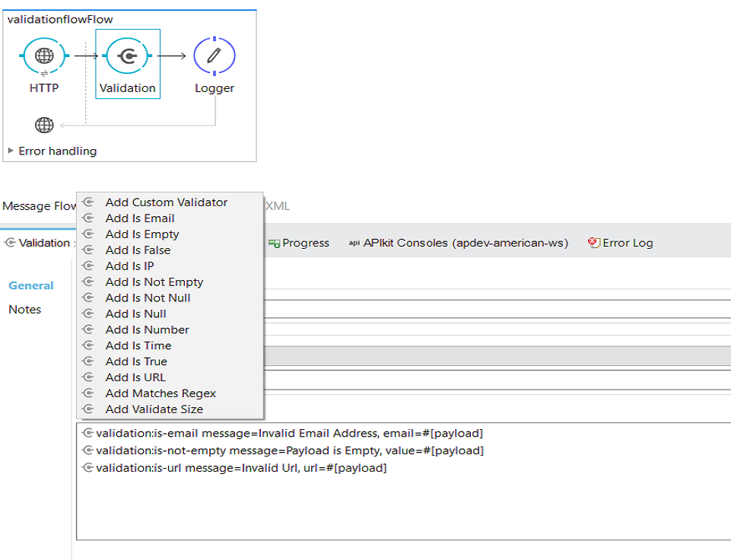Choose Add Validate Size menu entry
This screenshot has height=560, width=731.
[x=154, y=409]
